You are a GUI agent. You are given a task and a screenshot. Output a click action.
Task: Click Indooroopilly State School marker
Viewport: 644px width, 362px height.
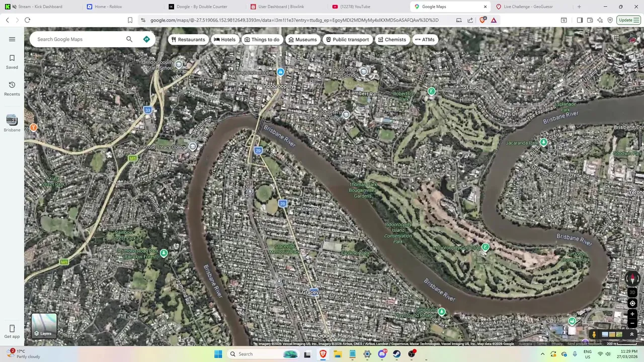(x=179, y=65)
